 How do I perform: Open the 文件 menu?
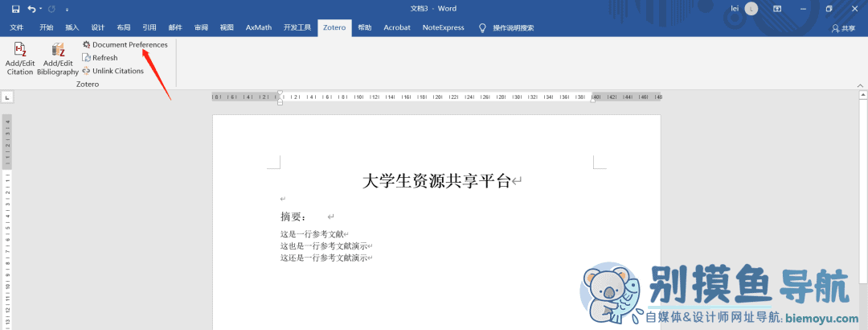17,27
